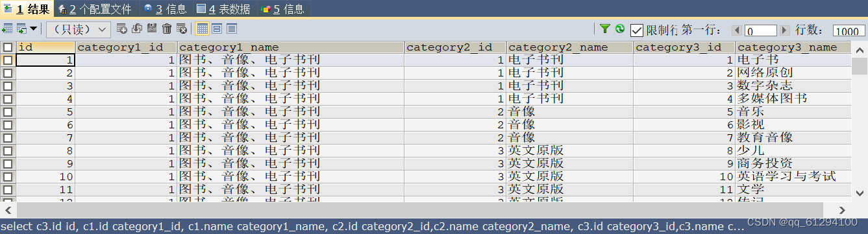Click category2_name 英文原版 in row with id 8

tap(570, 150)
